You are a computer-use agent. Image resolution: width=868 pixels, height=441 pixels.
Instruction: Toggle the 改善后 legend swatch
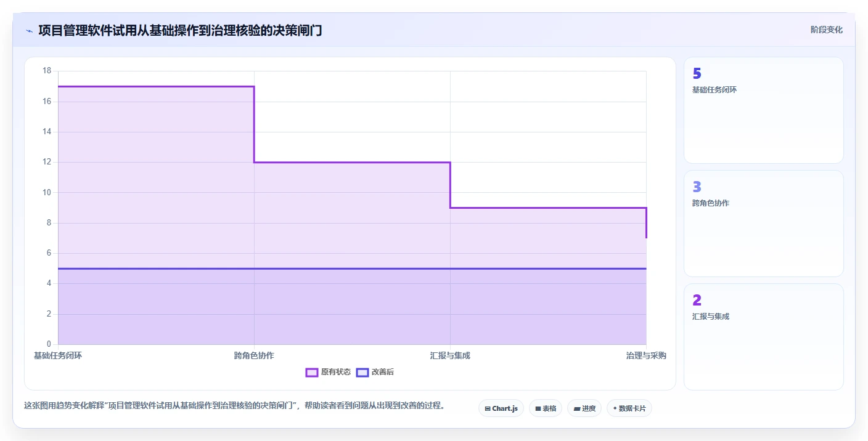[x=362, y=372]
